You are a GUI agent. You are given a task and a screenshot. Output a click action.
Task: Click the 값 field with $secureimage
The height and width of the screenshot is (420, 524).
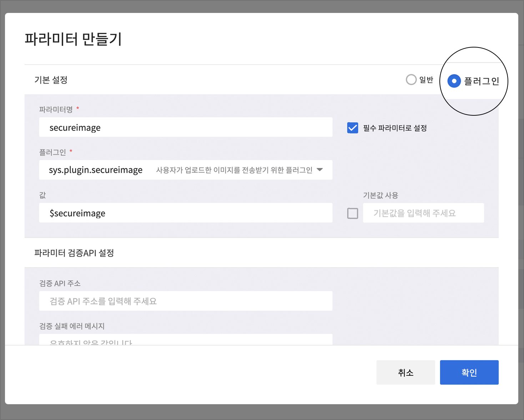tap(186, 213)
